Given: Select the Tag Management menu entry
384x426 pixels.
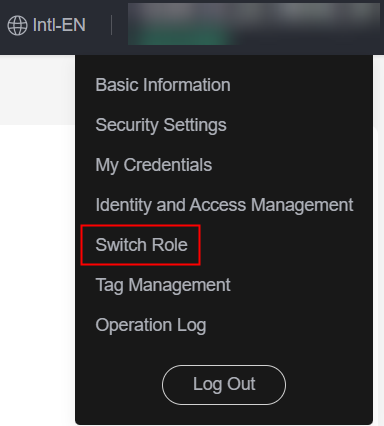Looking at the screenshot, I should coord(163,285).
